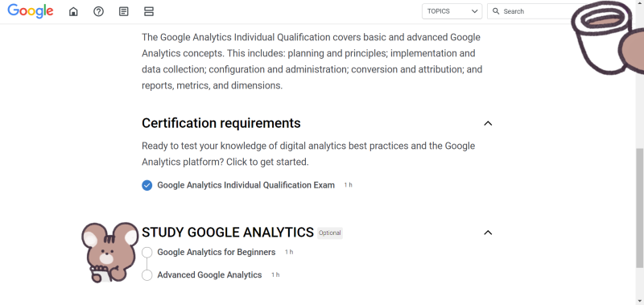
Task: Open Google Analytics Individual Qualification Exam link
Action: click(246, 185)
